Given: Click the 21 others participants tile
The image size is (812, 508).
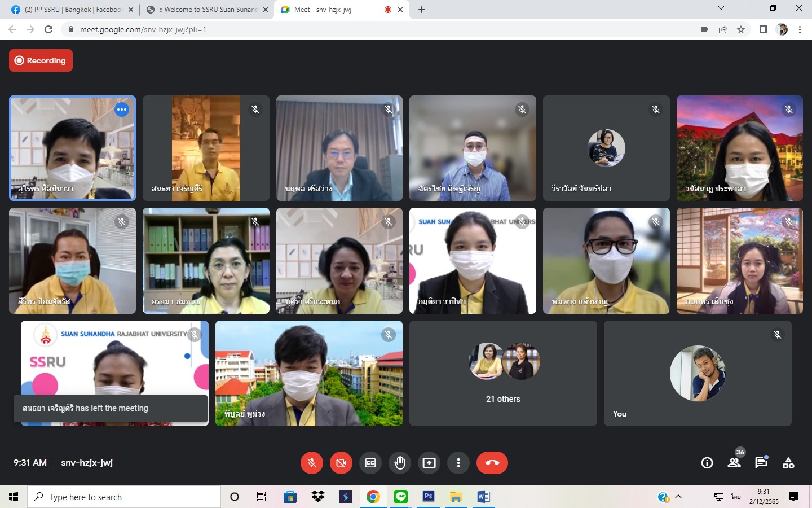Looking at the screenshot, I should tap(503, 373).
